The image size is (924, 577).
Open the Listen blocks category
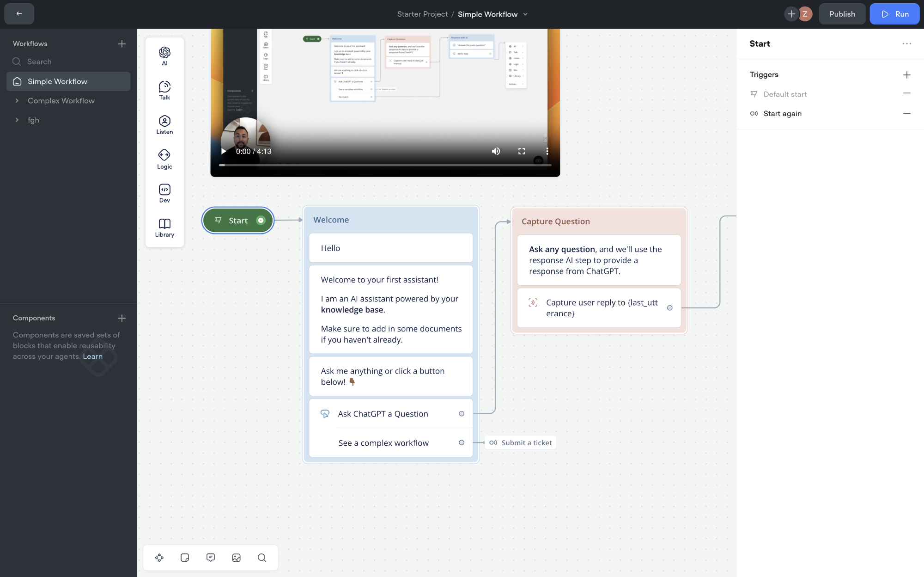tap(164, 124)
